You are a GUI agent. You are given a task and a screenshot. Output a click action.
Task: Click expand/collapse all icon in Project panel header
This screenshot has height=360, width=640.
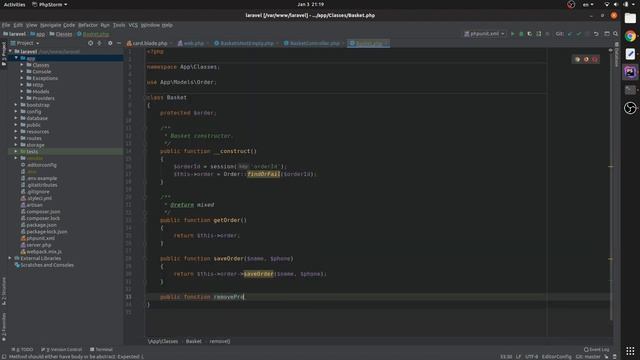99,43
